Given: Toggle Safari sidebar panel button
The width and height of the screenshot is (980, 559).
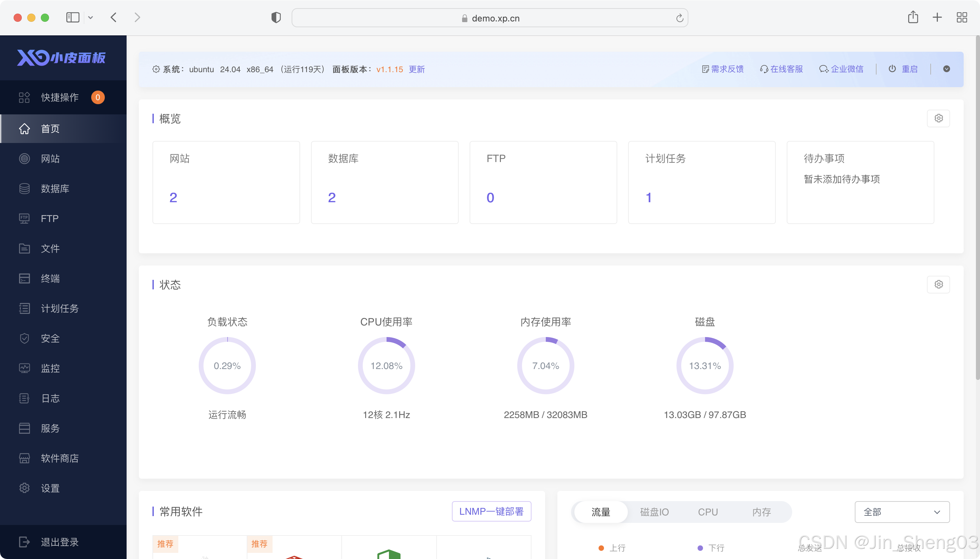Looking at the screenshot, I should pyautogui.click(x=72, y=18).
